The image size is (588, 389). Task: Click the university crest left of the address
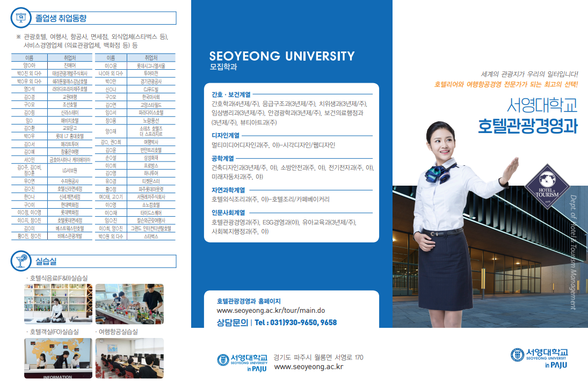point(222,360)
